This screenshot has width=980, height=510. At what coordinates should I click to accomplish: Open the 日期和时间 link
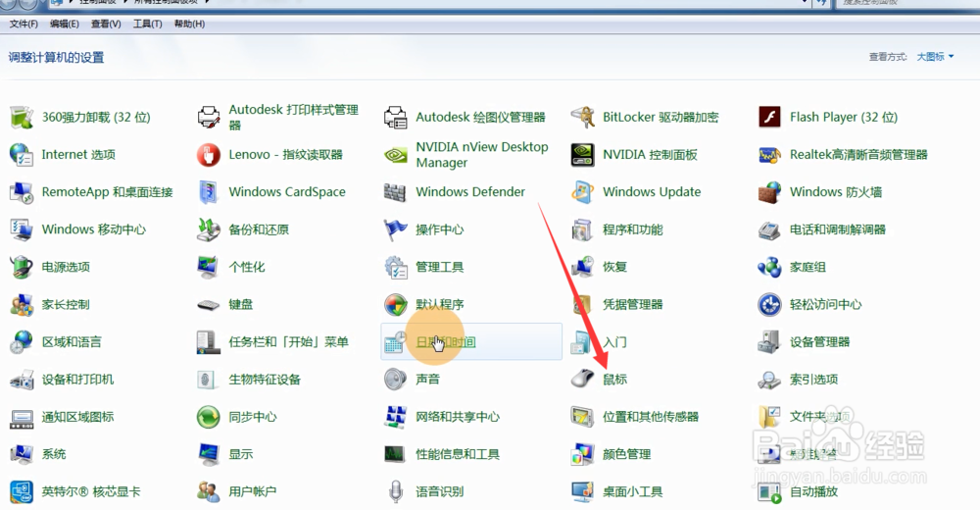tap(446, 342)
